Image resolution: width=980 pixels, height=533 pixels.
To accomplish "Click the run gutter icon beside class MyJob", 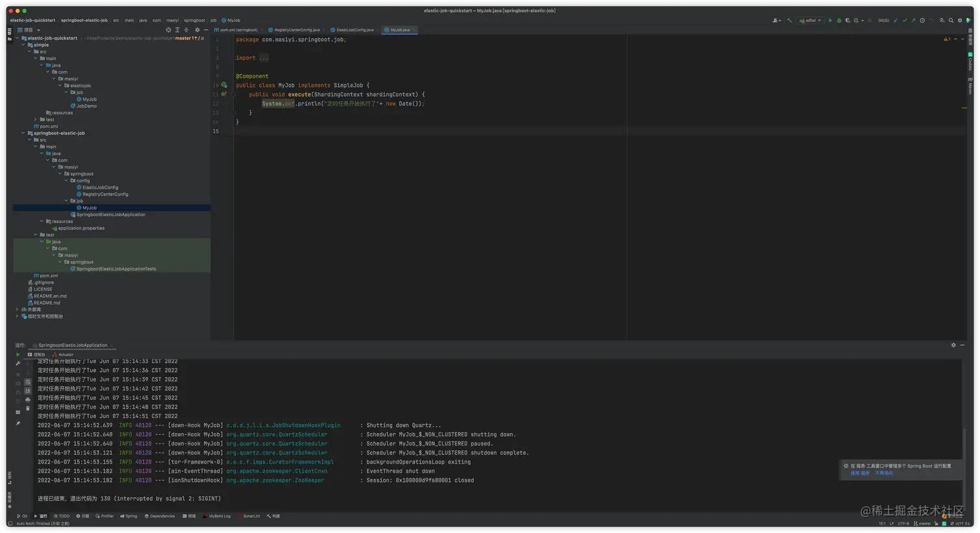I will pyautogui.click(x=224, y=85).
